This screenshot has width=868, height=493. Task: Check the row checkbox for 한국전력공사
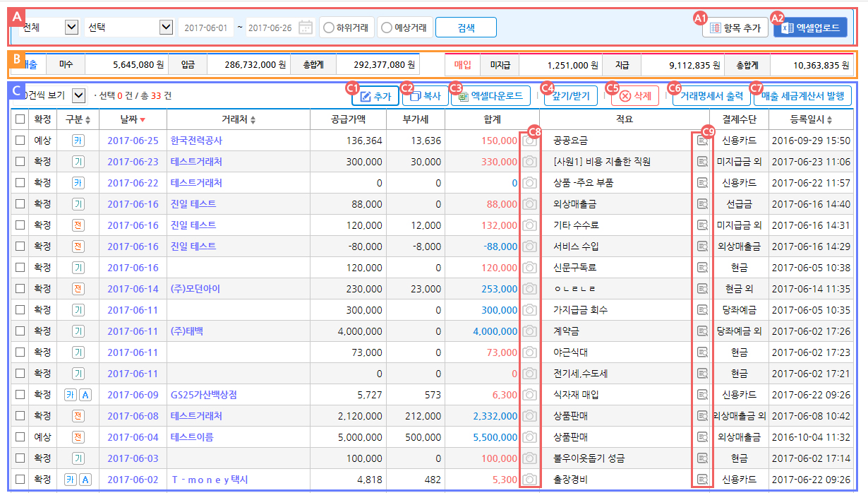(20, 141)
